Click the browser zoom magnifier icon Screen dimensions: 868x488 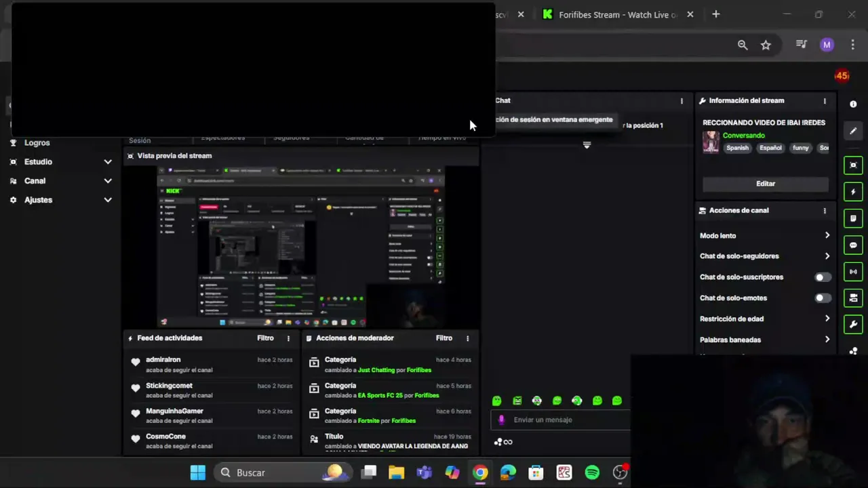coord(743,45)
